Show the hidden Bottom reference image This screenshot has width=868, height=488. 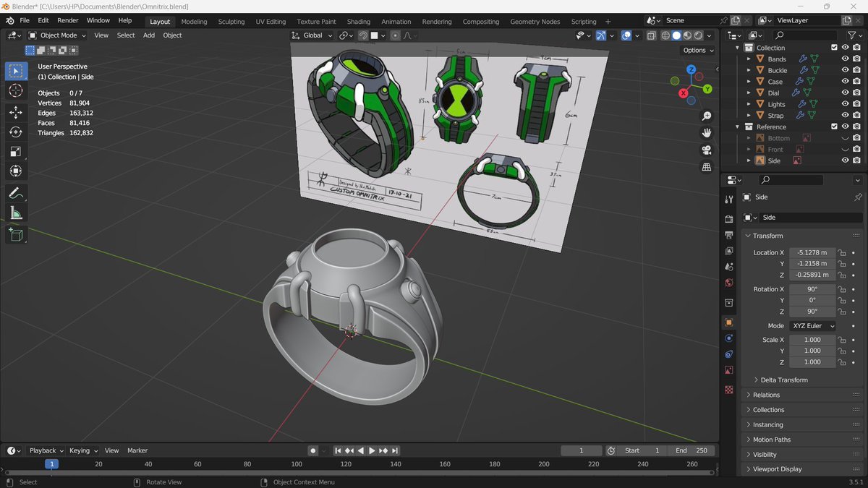click(x=845, y=138)
